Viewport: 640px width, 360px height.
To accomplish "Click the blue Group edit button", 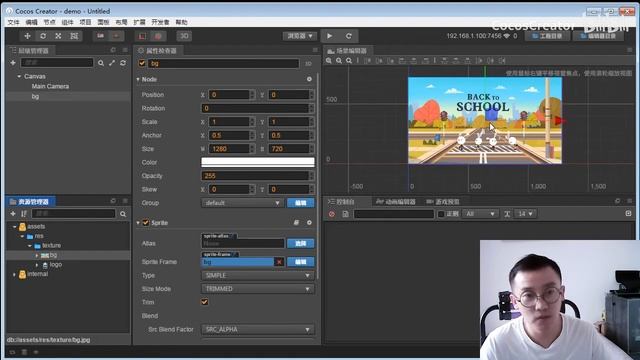I will 300,203.
